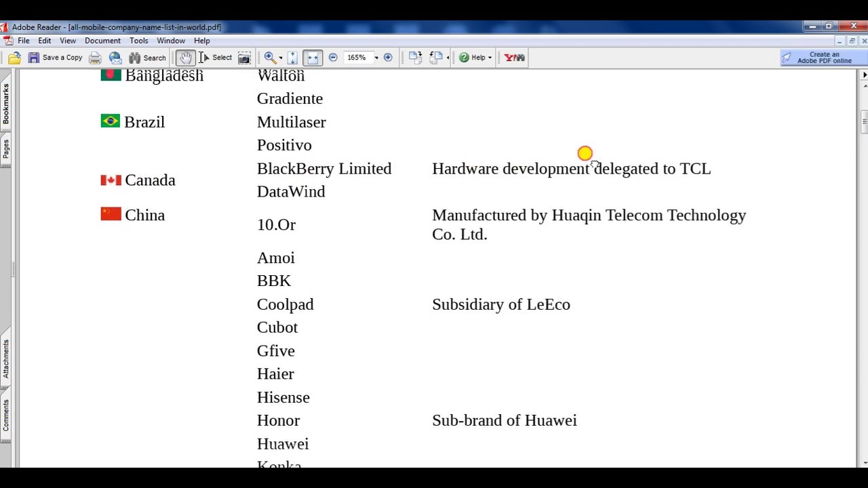Screen dimensions: 868x488
Task: Activate the Hand tool
Action: coord(185,58)
